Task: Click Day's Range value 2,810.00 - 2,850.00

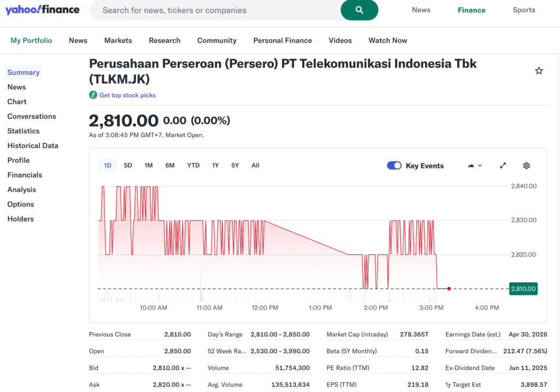Action: point(280,334)
